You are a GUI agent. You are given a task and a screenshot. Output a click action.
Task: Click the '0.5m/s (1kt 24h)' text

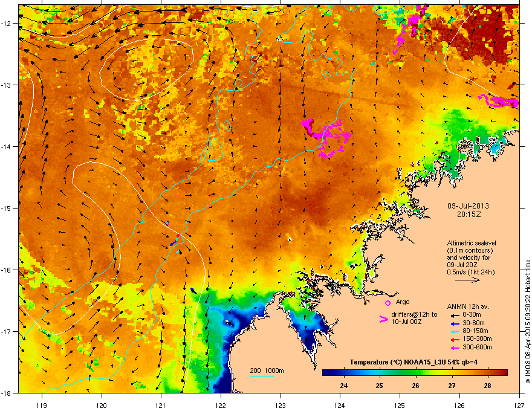click(470, 273)
